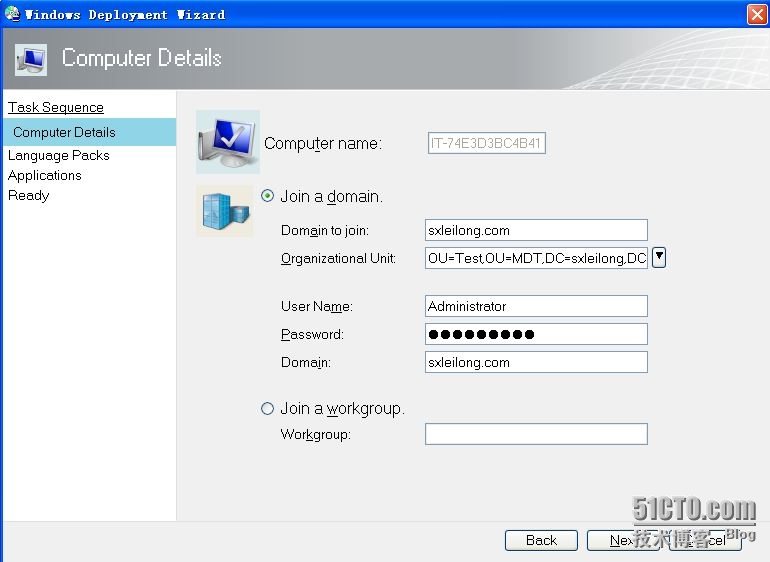Click the computer checkmark icon beside Computer name
Screen dimensions: 770x562
coord(228,142)
